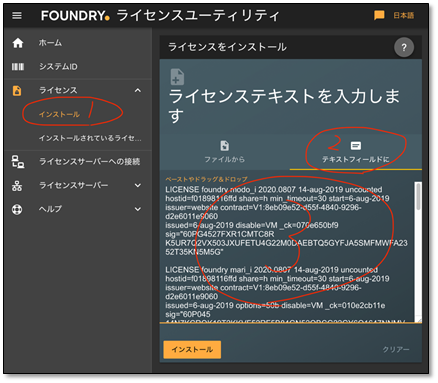The height and width of the screenshot is (383, 438).
Task: Click the FOUNDRY logo
Action: click(75, 16)
